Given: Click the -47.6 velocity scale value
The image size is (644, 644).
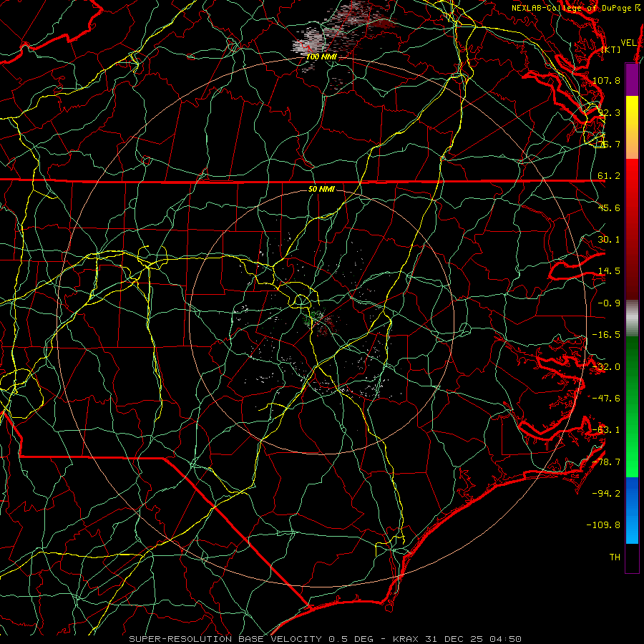Looking at the screenshot, I should (606, 399).
